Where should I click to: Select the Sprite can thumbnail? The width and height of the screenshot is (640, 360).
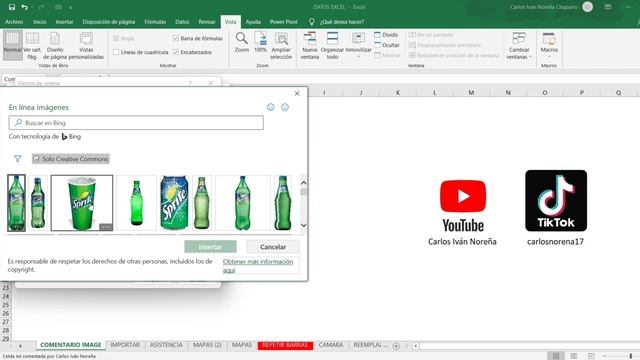click(x=174, y=202)
